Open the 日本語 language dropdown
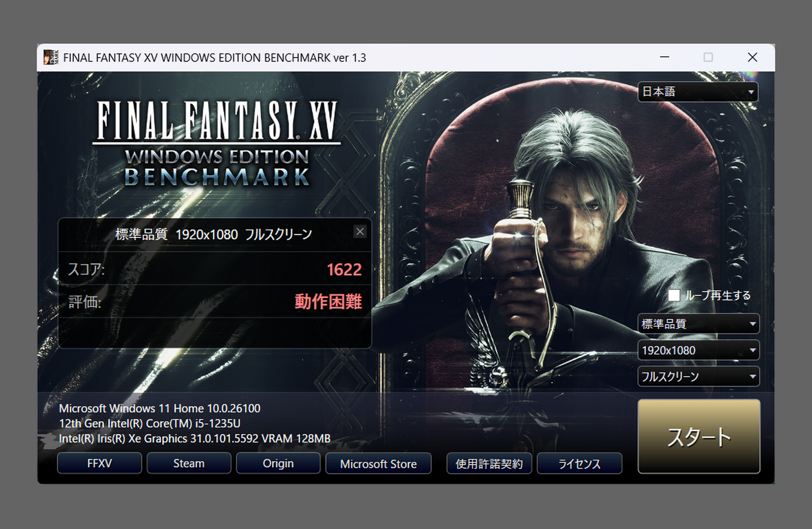 (698, 92)
